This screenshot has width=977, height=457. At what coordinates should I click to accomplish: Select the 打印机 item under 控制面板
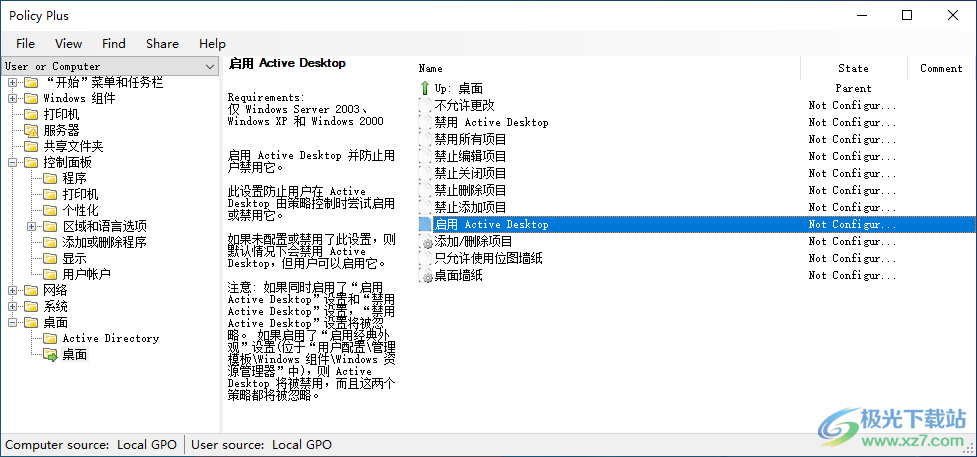tap(80, 195)
